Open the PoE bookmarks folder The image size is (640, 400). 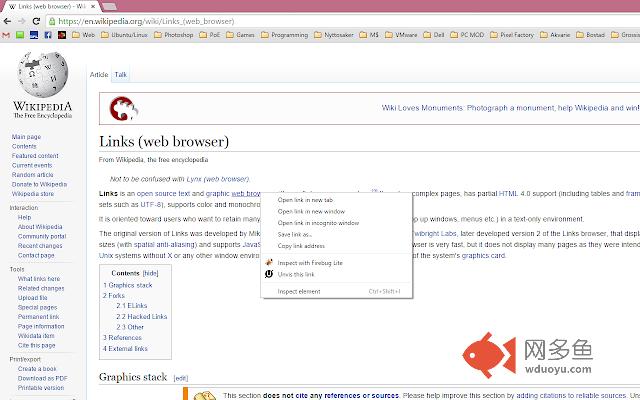click(209, 35)
